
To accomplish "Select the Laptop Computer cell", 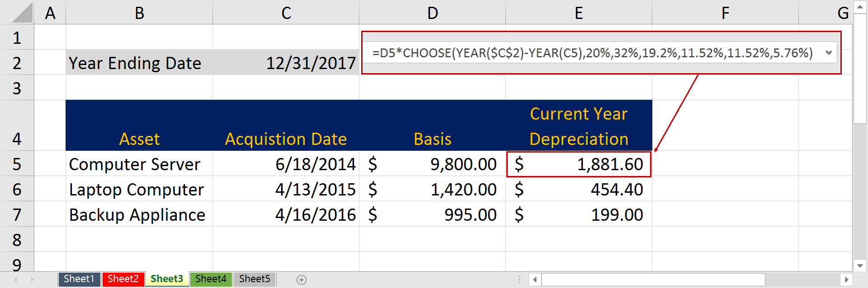I will point(139,189).
